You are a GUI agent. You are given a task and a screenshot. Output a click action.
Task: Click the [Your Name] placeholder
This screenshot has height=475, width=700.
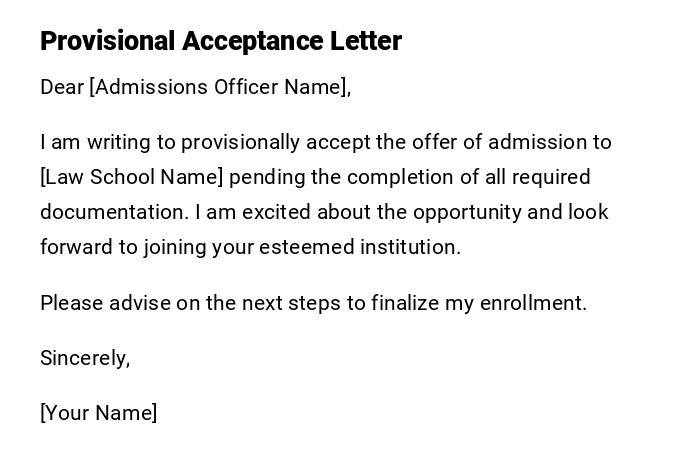click(x=98, y=413)
